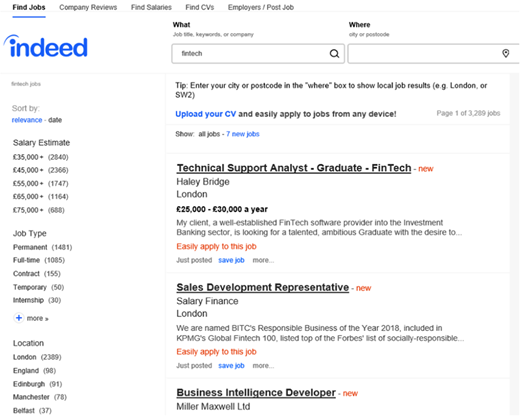Expand job types with plus icon
Screen dimensions: 520x416
click(x=19, y=318)
